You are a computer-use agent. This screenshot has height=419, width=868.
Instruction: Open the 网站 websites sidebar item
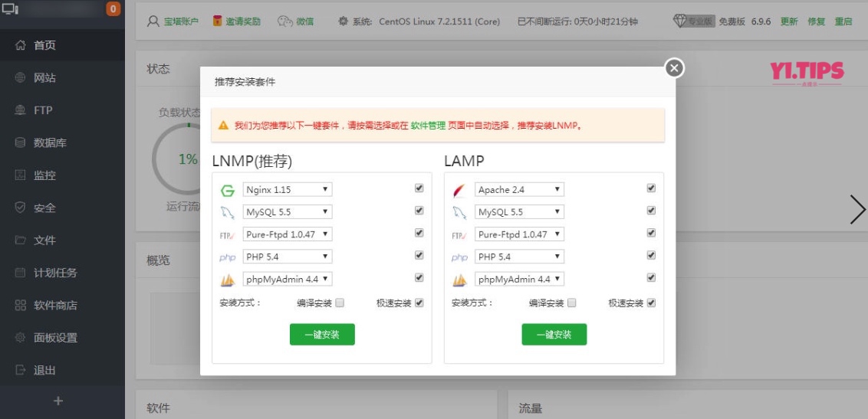(x=63, y=78)
